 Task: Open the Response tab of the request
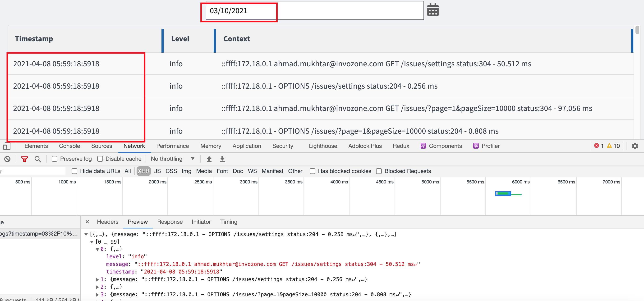coord(170,222)
